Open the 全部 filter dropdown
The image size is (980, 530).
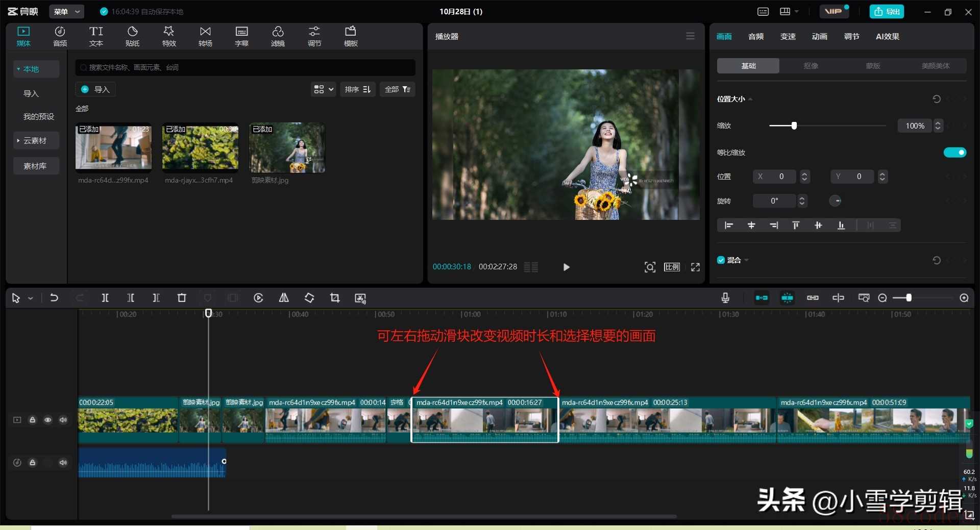tap(397, 89)
